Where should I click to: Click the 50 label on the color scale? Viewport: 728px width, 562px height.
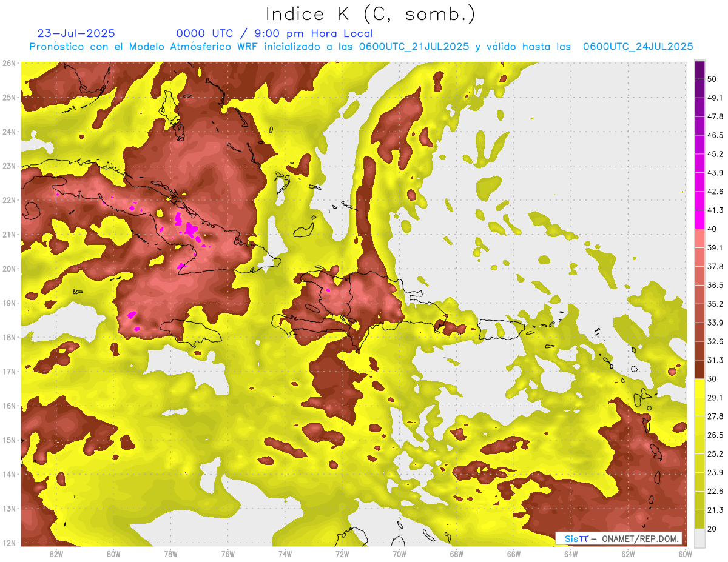coord(712,79)
